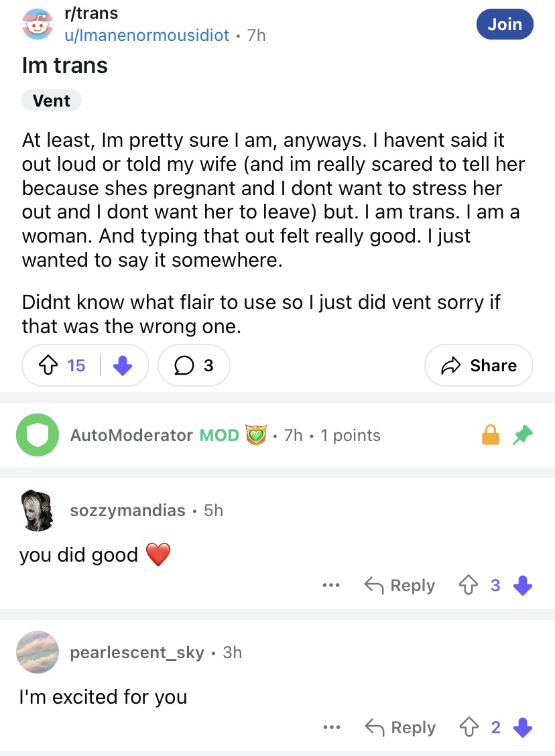Open pearlescent_sky's avatar thumbnail
555x756 pixels.
pyautogui.click(x=38, y=652)
